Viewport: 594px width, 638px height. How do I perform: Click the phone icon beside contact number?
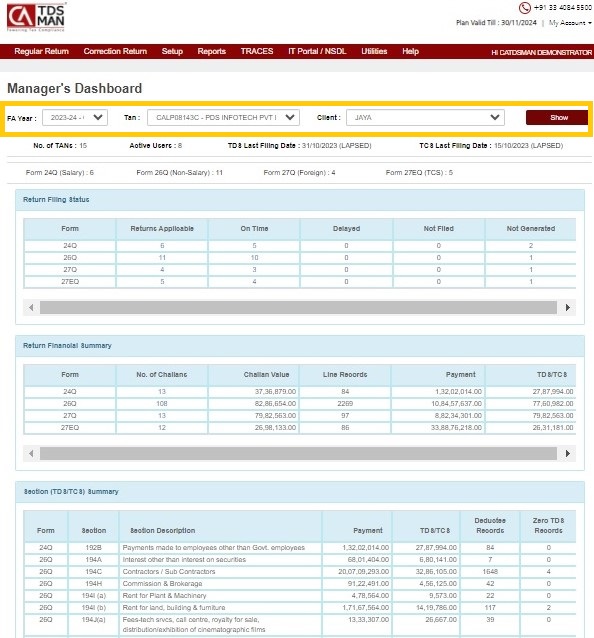(x=524, y=8)
